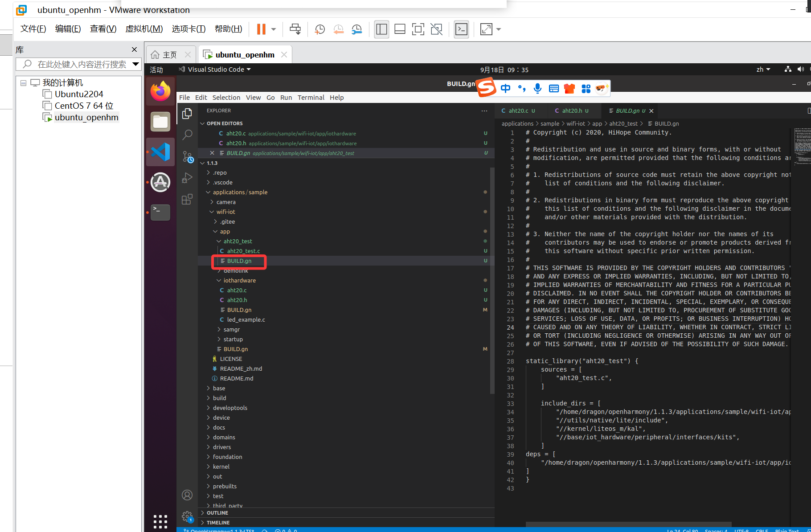Toggle VMware thumbnail bar view
The height and width of the screenshot is (532, 811).
tap(400, 29)
